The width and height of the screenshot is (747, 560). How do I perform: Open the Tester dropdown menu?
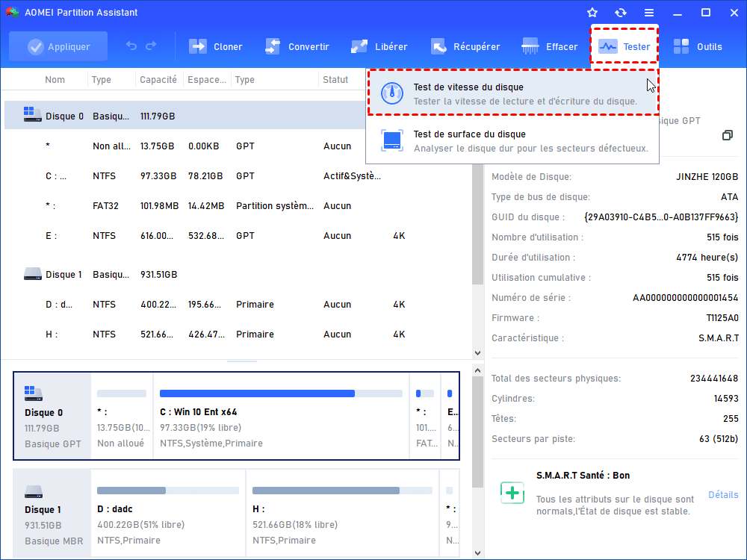click(624, 46)
